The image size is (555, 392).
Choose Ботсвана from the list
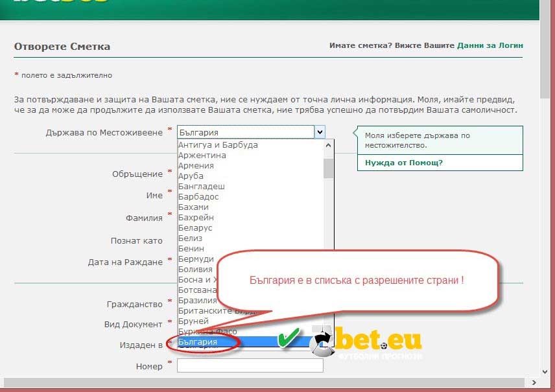click(x=197, y=290)
